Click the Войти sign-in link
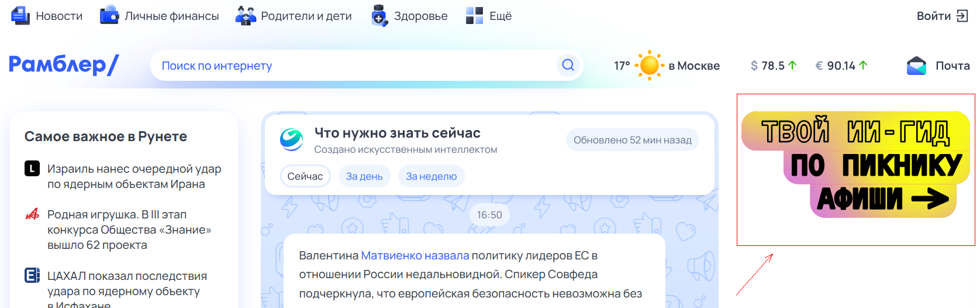The width and height of the screenshot is (980, 308). pyautogui.click(x=934, y=16)
